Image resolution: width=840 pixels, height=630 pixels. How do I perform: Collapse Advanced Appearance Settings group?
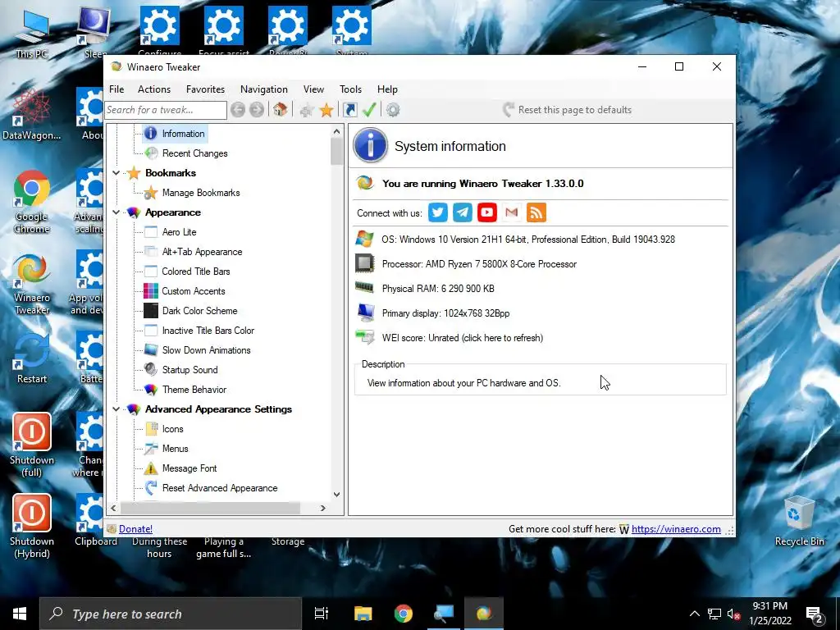[x=116, y=409]
